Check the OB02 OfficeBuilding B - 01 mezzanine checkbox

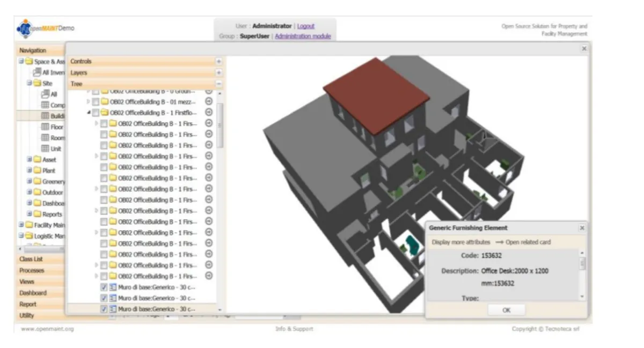tap(96, 102)
